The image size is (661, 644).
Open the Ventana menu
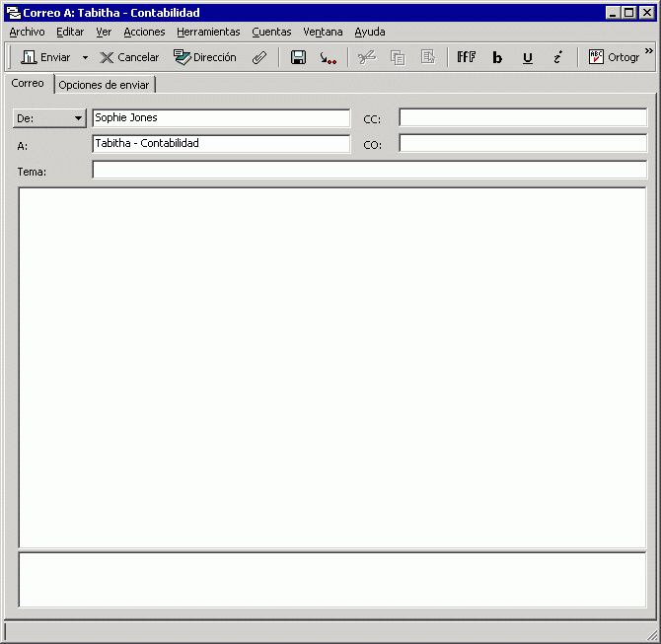coord(323,32)
